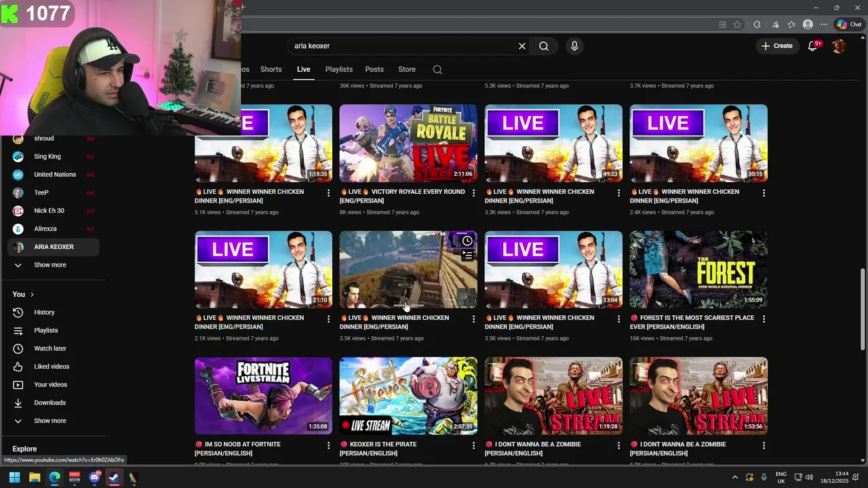Show hidden system tray icons
Viewport: 868px width, 488px height.
pos(734,477)
